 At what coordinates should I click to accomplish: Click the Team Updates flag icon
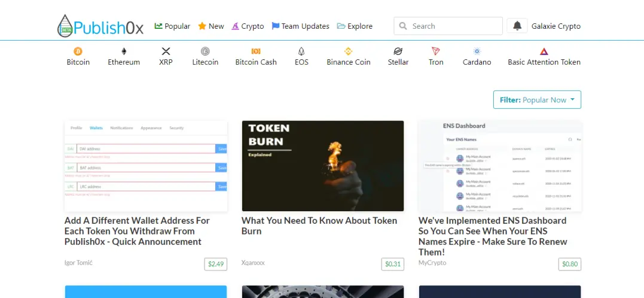pos(276,26)
